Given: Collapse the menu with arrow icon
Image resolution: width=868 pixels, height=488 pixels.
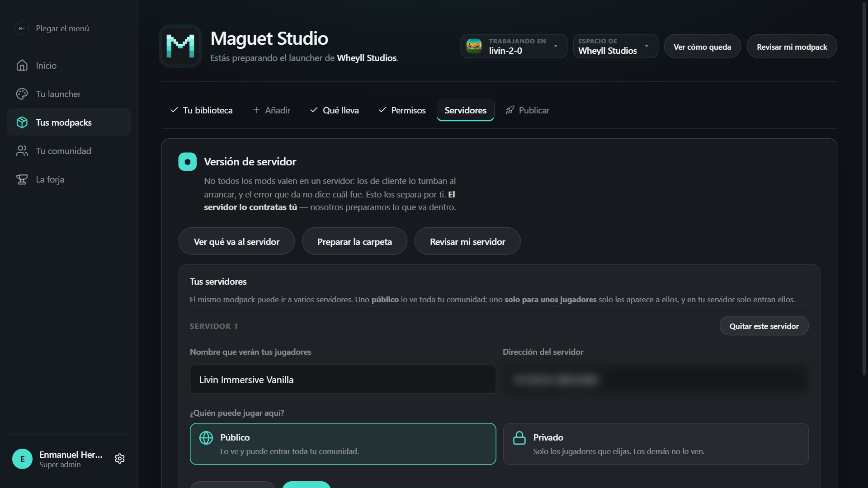Looking at the screenshot, I should 21,28.
